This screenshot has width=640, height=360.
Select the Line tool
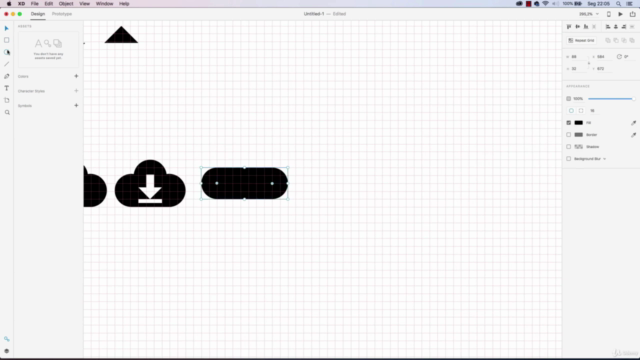coord(7,64)
